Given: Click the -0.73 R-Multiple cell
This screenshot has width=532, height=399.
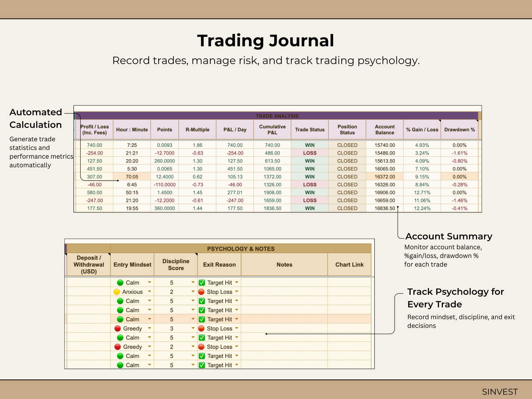Looking at the screenshot, I should 197,184.
